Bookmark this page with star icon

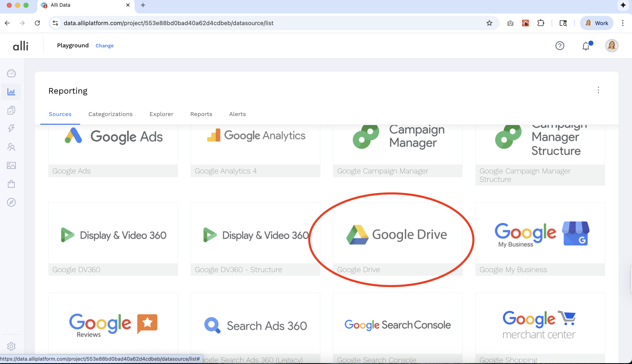[x=489, y=23]
